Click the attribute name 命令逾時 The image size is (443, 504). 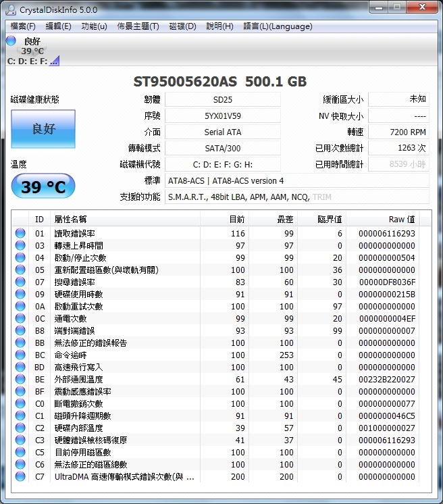70,355
